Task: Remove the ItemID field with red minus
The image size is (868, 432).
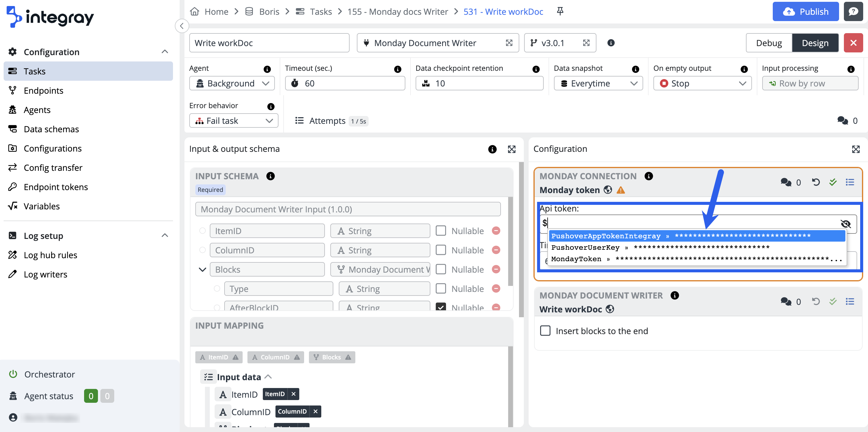Action: point(496,231)
